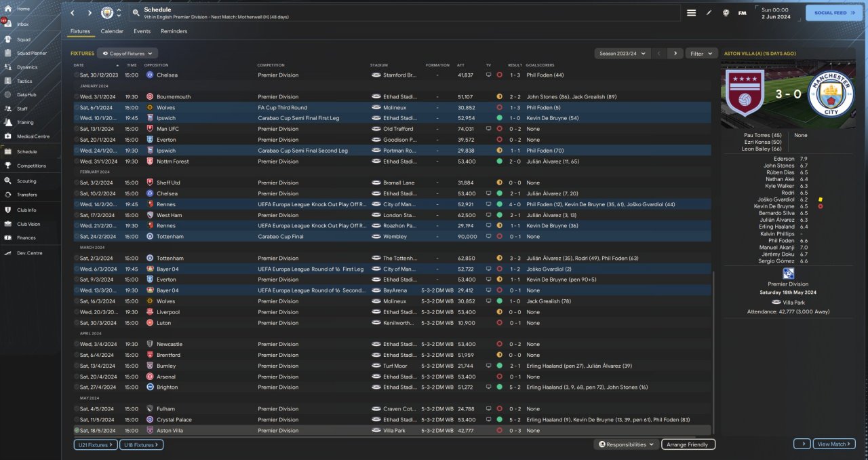Select the Newcastle 3/4/2024 row circle
The width and height of the screenshot is (868, 460).
77,345
